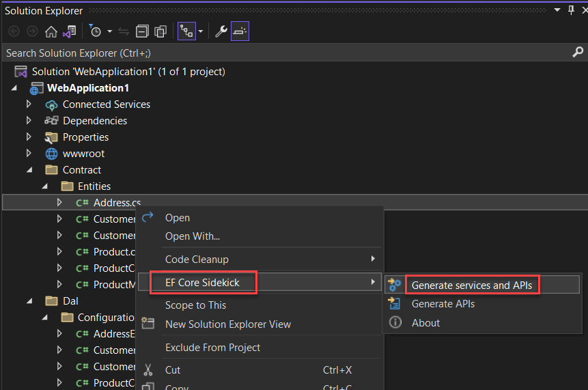Screen dimensions: 588x390
Task: Click Generate APIs in submenu
Action: click(x=443, y=304)
